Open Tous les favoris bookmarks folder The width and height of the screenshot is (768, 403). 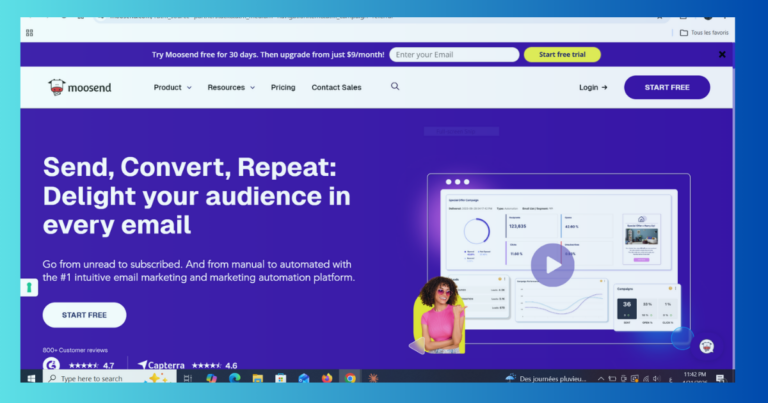pos(704,33)
